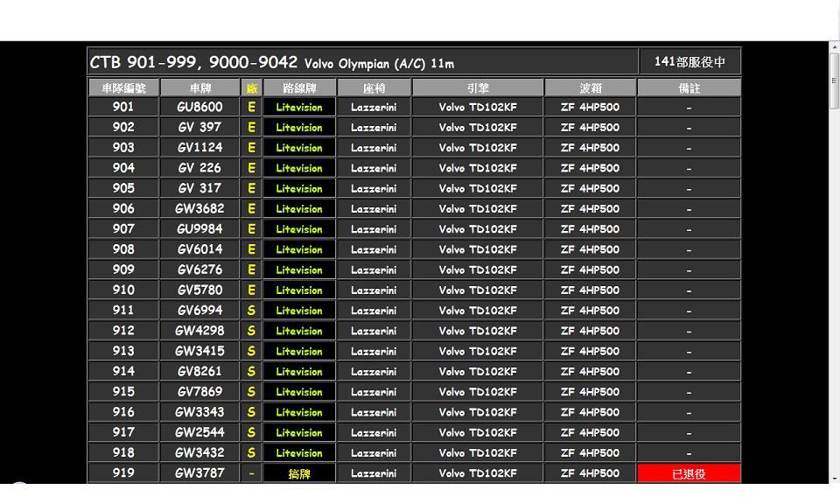Click the yellow 搞牌 cell in row 919
Viewport: 840px width, 504px height.
pos(299,473)
